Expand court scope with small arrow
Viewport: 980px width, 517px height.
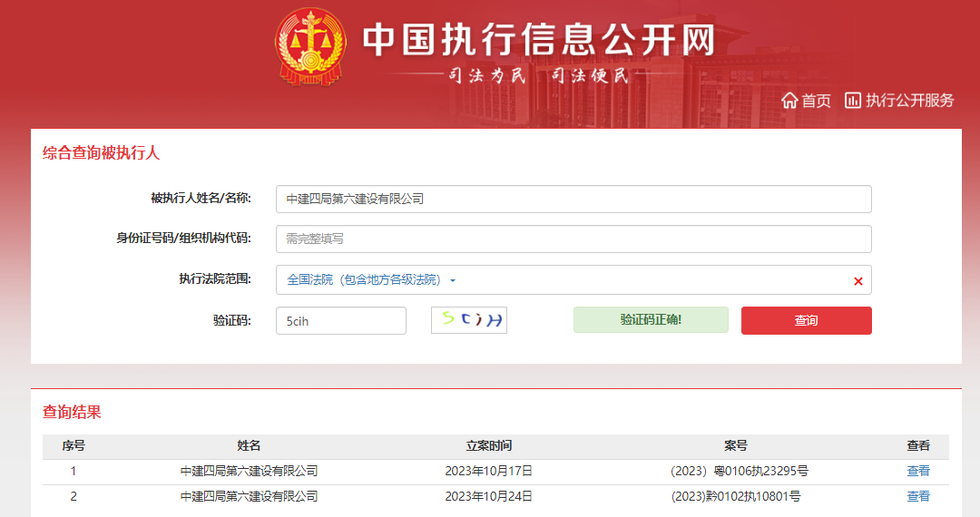453,280
